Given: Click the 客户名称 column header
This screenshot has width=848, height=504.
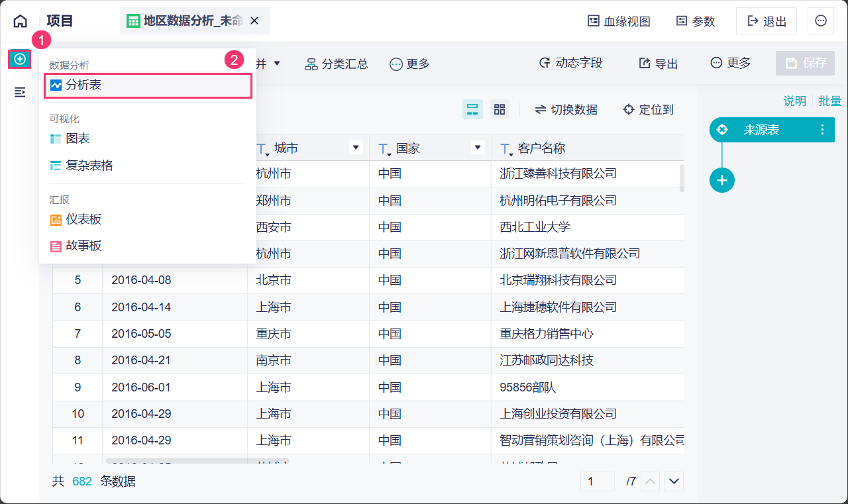Looking at the screenshot, I should (x=588, y=148).
